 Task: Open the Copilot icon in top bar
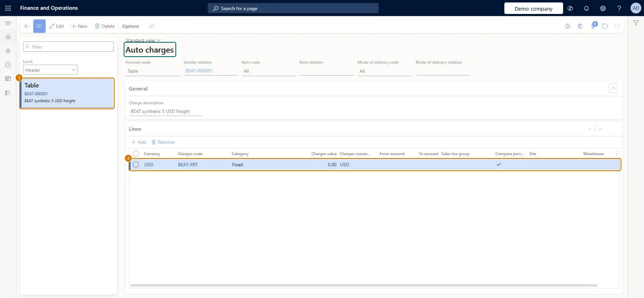(570, 8)
